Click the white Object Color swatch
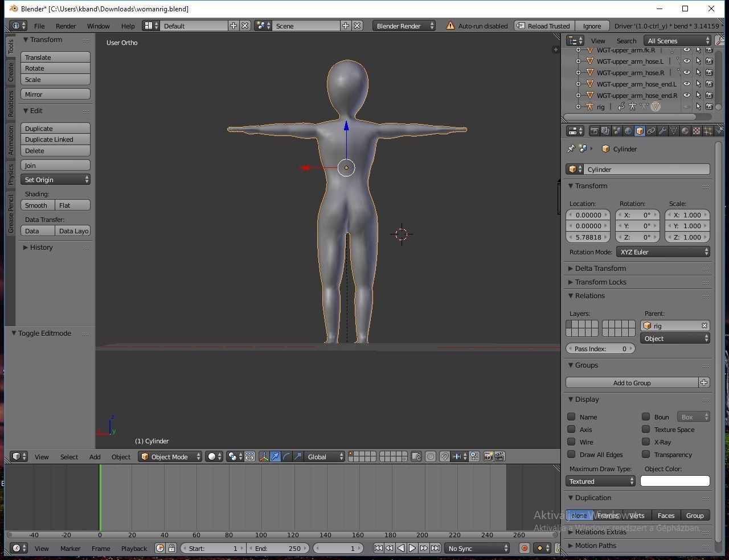729x560 pixels. (x=675, y=481)
